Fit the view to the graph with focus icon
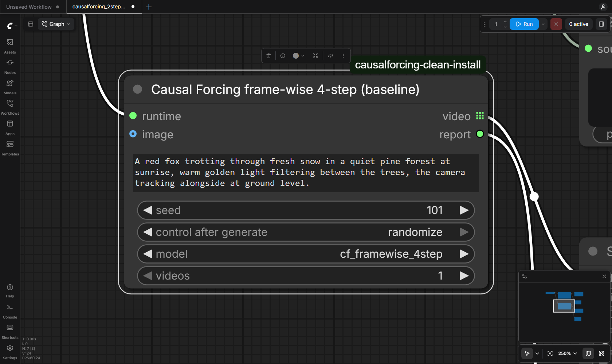Viewport: 612px width, 364px height. 550,353
